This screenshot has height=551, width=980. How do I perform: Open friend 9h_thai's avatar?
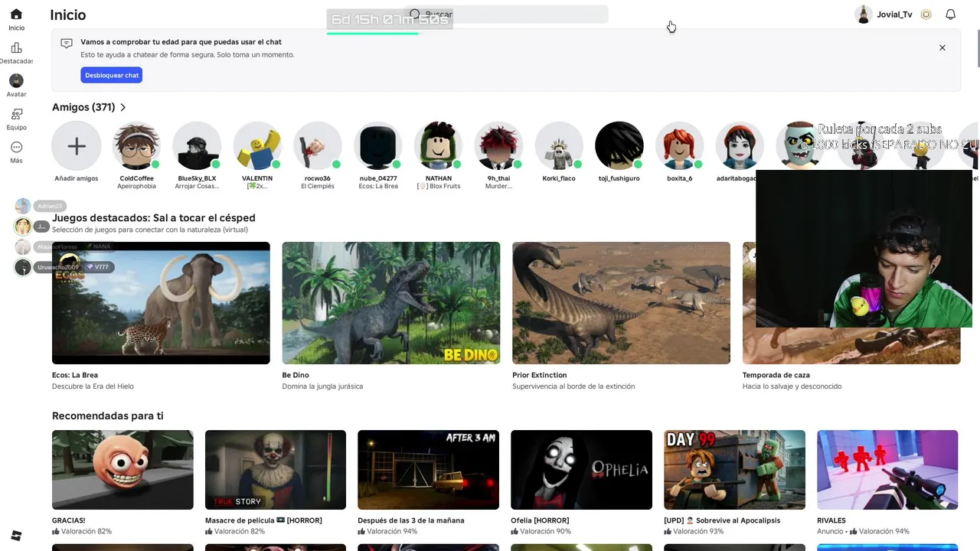click(x=498, y=145)
